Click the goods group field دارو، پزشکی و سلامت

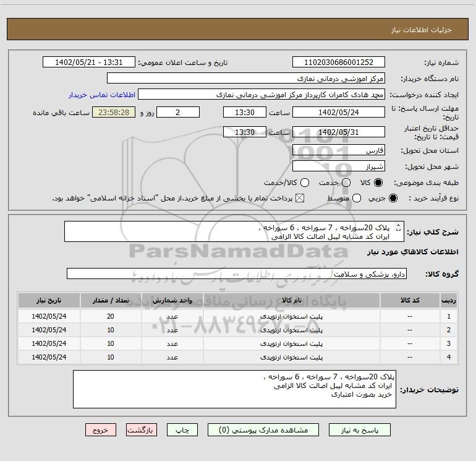[237, 274]
